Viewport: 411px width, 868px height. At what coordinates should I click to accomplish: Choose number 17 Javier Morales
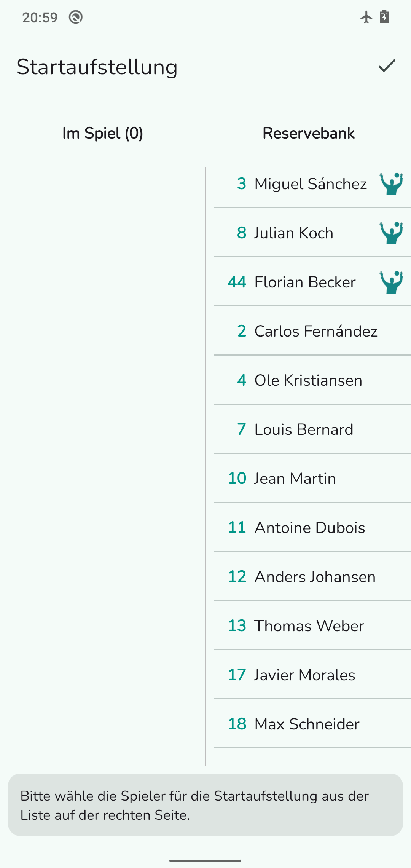292,675
